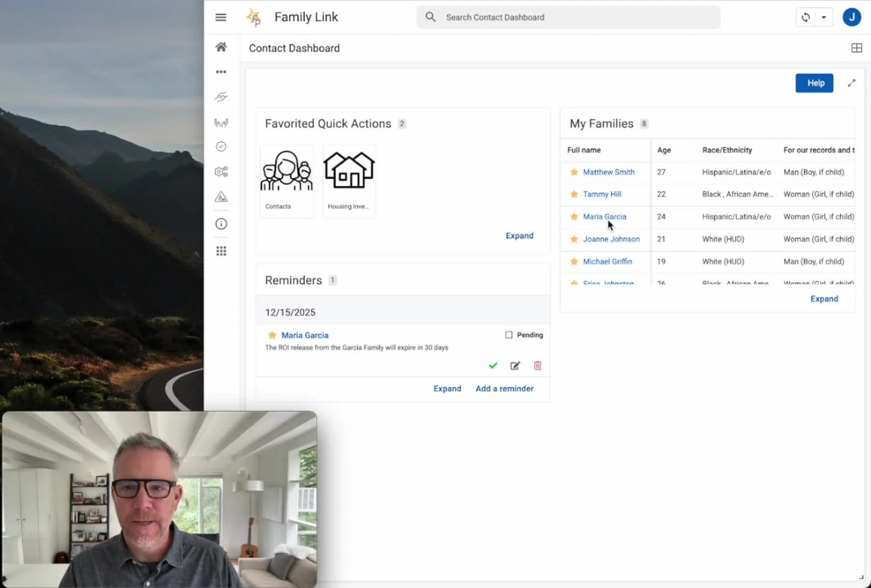Click Black, African Ame... cell for Tammy Hill
This screenshot has height=588, width=871.
coord(737,194)
